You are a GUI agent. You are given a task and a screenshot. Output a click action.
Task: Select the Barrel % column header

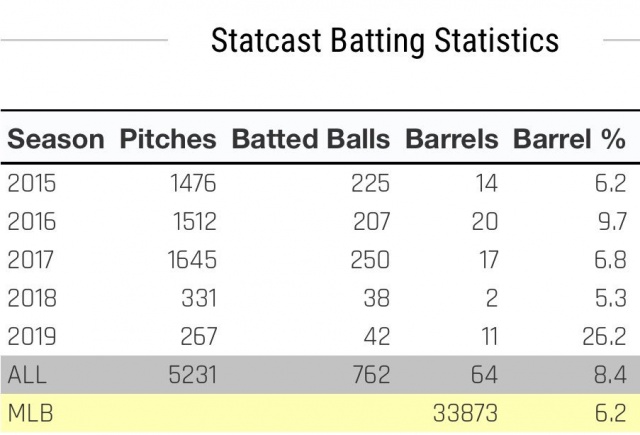[568, 139]
